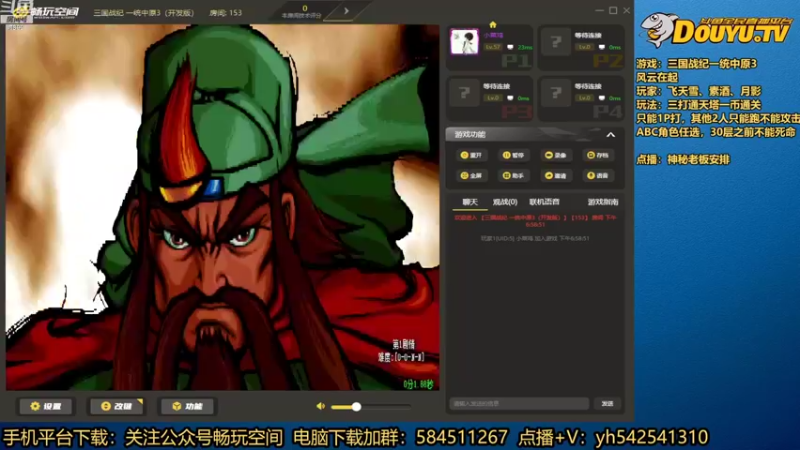Collapse the 游戏功能 panel chevron
The height and width of the screenshot is (450, 800).
pyautogui.click(x=610, y=135)
